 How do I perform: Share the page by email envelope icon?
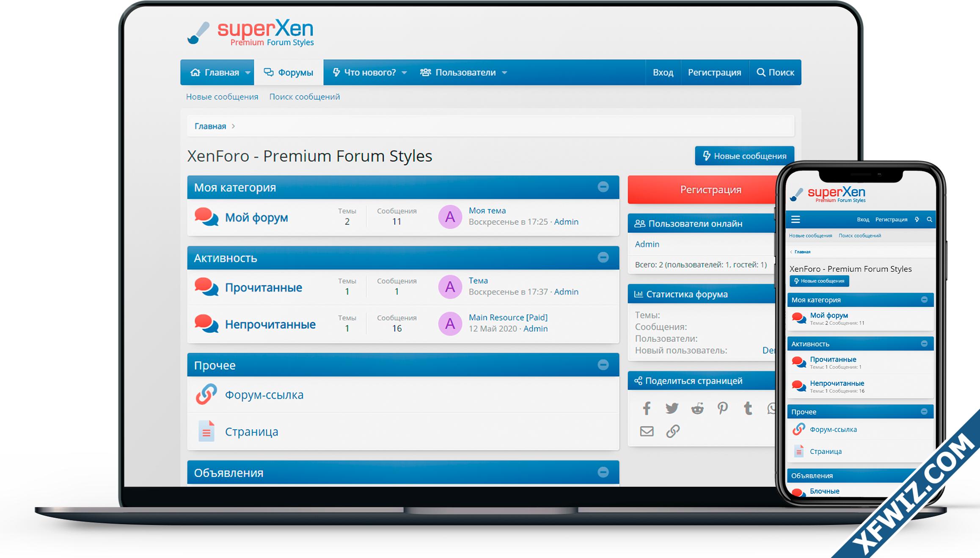click(647, 431)
